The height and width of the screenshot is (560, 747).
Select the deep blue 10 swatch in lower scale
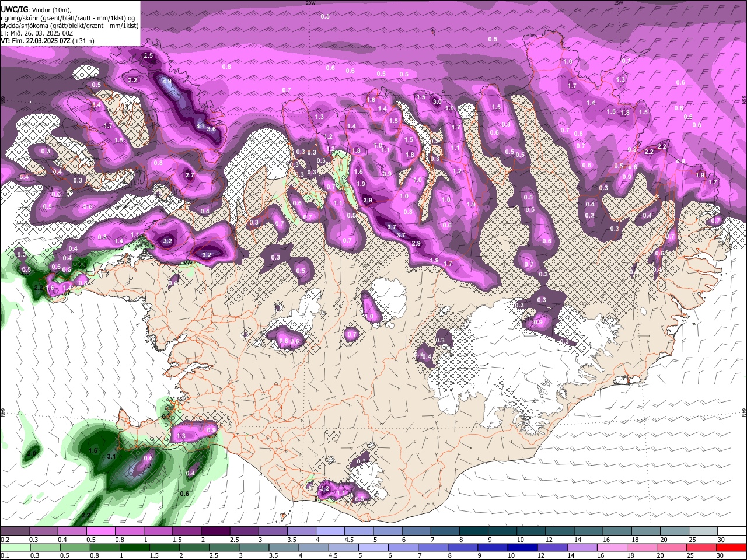point(522,548)
